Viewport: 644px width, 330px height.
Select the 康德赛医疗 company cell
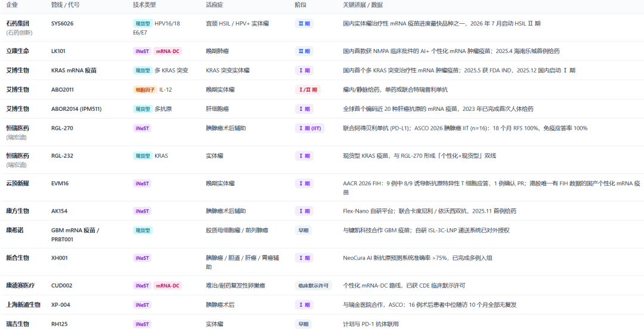[x=20, y=286]
